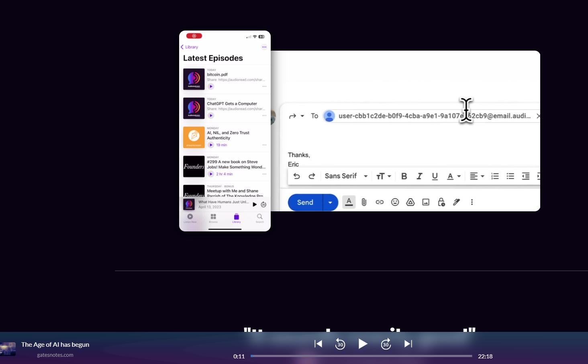This screenshot has width=588, height=364.
Task: Insert files using Google Drive
Action: coord(410,202)
